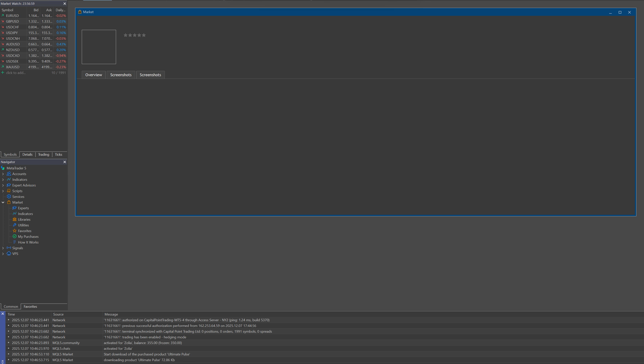This screenshot has height=364, width=644.
Task: Click the empty product thumbnail image
Action: pos(99,47)
